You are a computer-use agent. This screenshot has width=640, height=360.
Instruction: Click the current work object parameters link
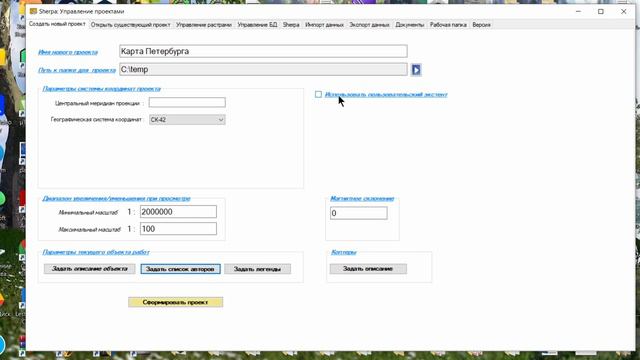[x=96, y=252]
